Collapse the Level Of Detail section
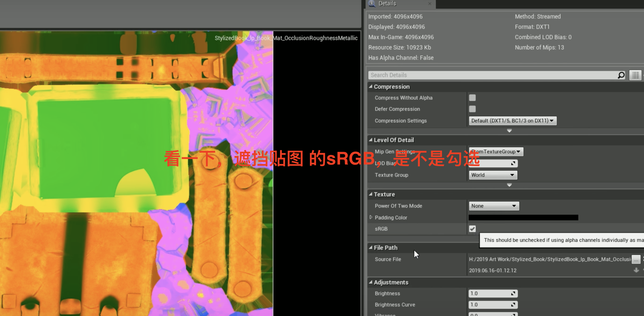Image resolution: width=644 pixels, height=316 pixels. point(371,140)
